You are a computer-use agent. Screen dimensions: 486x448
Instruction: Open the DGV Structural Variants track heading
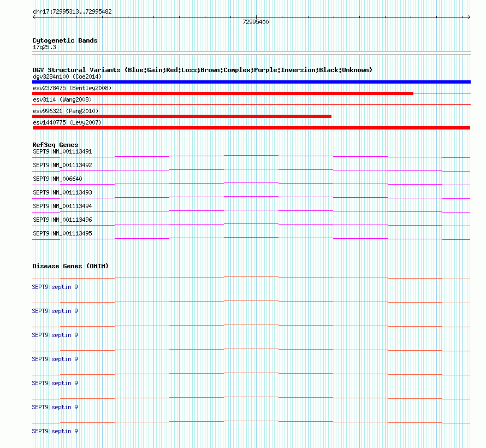(203, 70)
